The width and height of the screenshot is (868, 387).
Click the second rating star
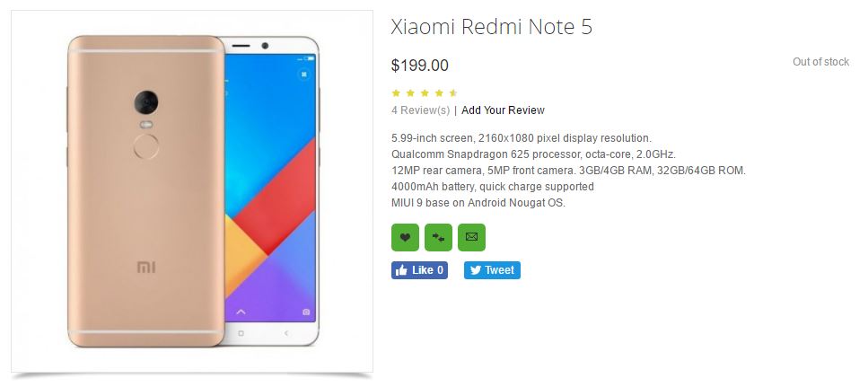410,93
